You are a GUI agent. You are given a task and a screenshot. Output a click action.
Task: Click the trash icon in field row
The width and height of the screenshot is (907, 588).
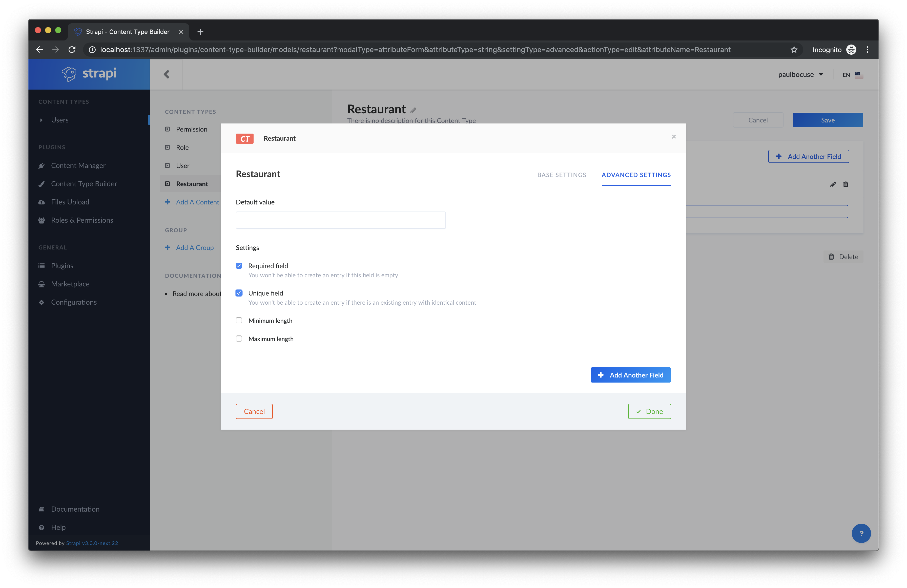[845, 184]
